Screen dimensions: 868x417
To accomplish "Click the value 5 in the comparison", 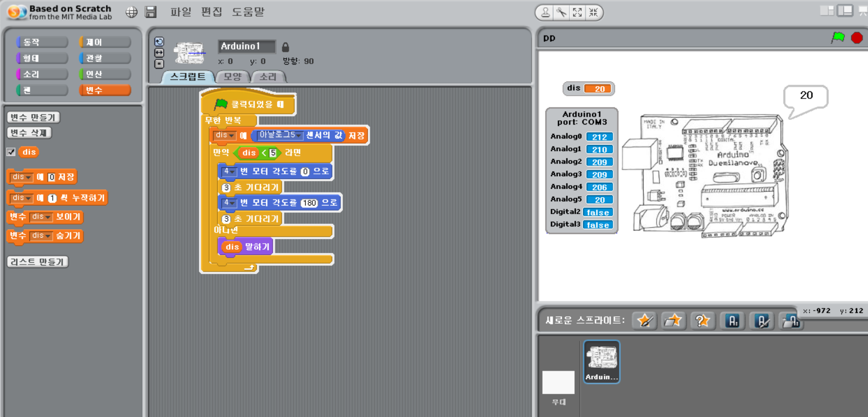I will [x=273, y=153].
